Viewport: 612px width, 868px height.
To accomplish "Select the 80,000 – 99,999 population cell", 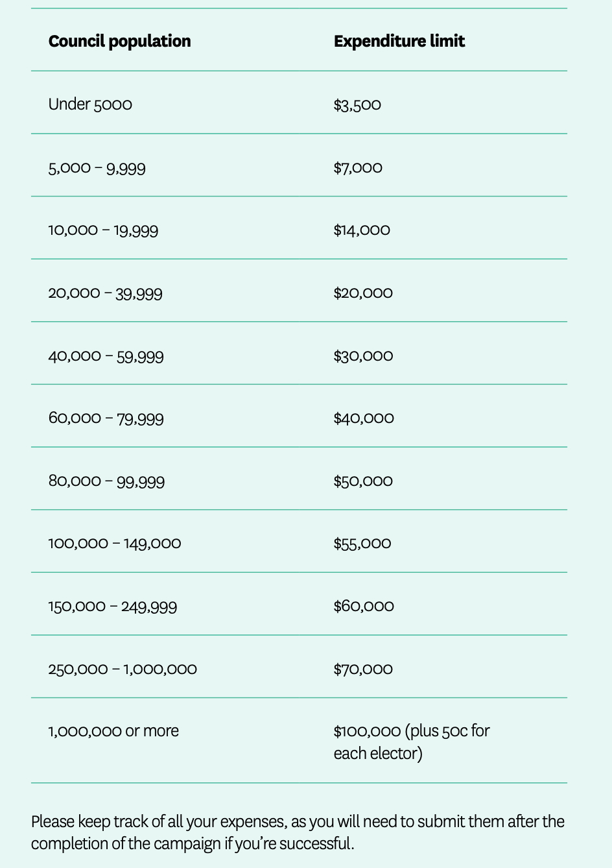I will click(x=106, y=481).
